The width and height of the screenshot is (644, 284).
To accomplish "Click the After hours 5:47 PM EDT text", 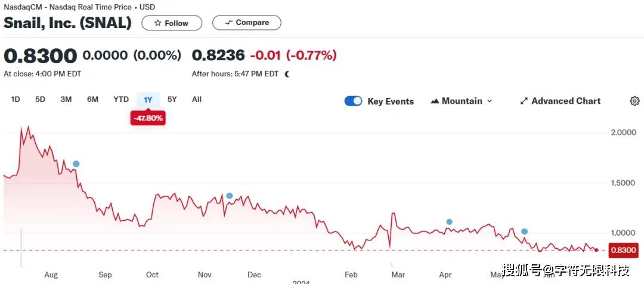I will point(235,75).
